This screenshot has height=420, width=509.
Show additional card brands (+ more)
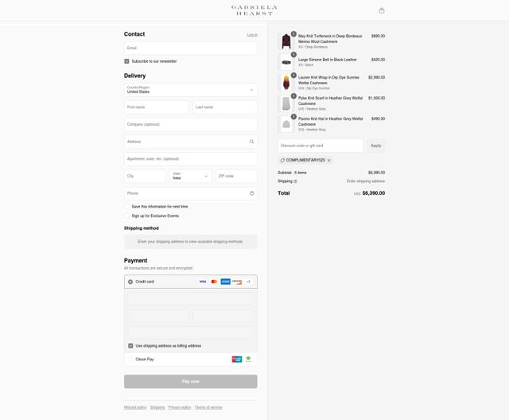click(248, 282)
